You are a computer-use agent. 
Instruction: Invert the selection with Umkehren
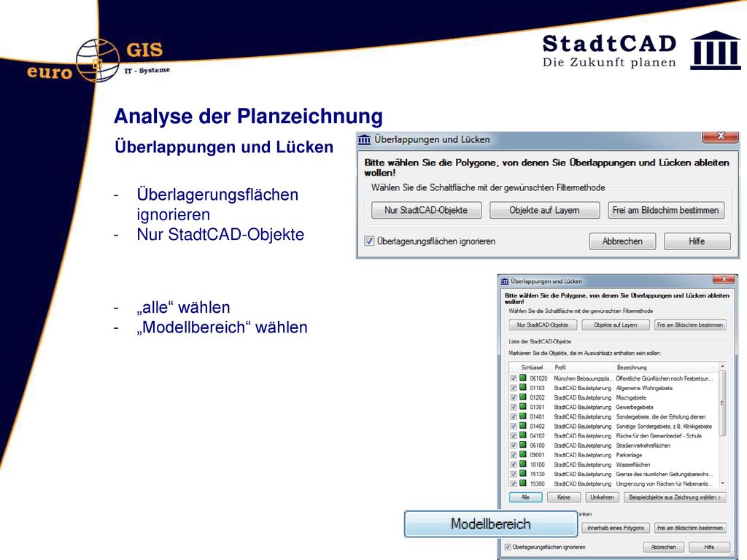(602, 497)
